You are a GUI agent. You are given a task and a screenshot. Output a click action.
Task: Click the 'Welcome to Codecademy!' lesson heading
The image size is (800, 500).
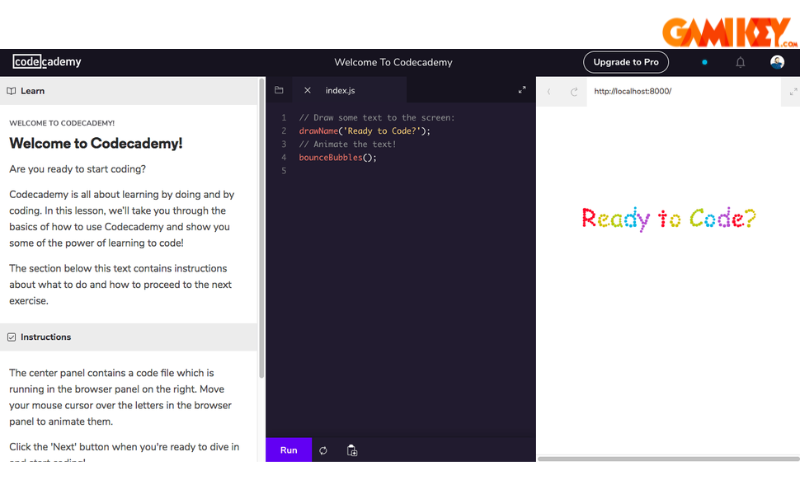coord(96,143)
